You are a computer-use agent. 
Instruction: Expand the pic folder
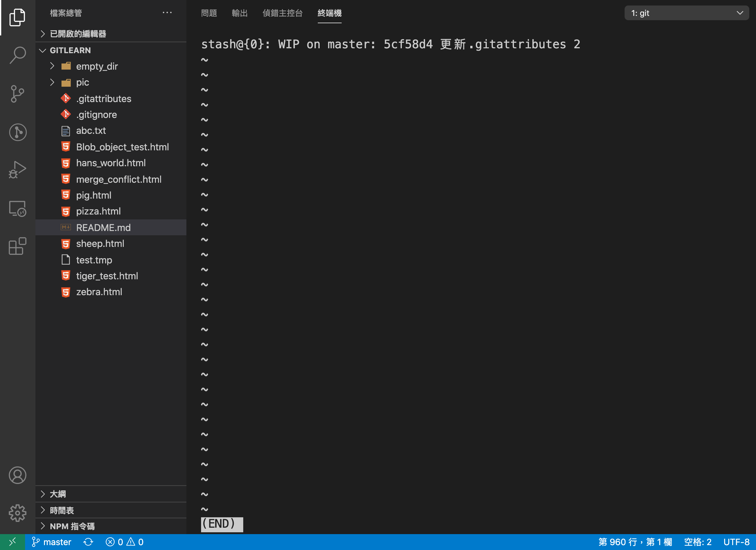pyautogui.click(x=111, y=82)
